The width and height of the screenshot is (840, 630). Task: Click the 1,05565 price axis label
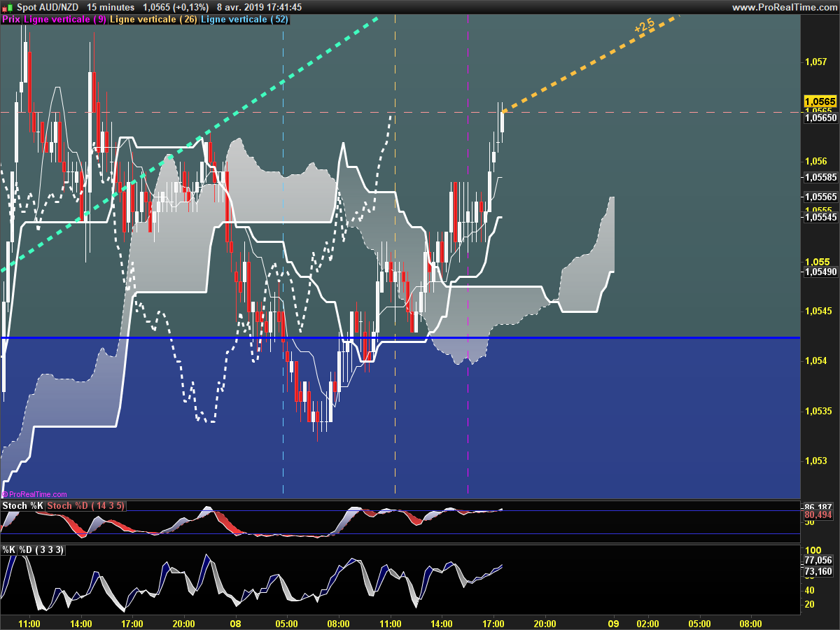tap(820, 197)
